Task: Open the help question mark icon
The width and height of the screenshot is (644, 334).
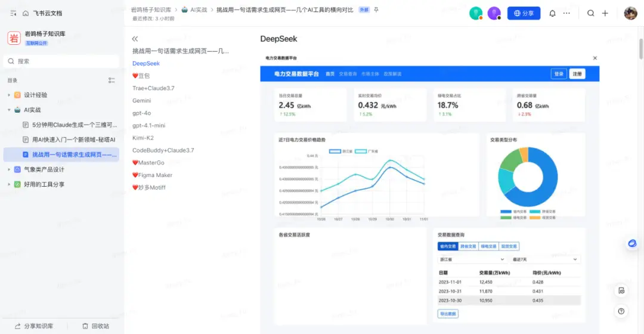Action: pos(621,311)
